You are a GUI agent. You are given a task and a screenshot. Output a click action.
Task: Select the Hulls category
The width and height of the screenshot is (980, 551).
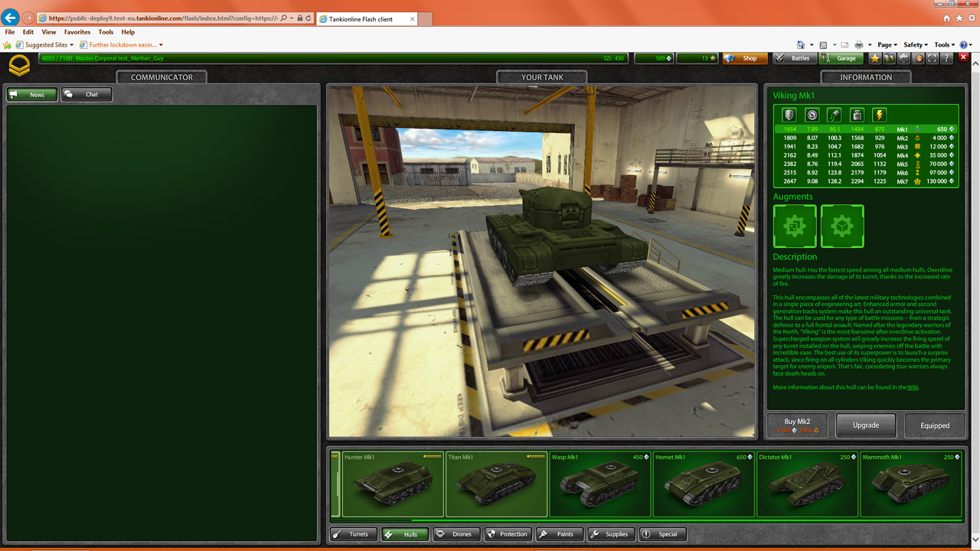point(404,534)
